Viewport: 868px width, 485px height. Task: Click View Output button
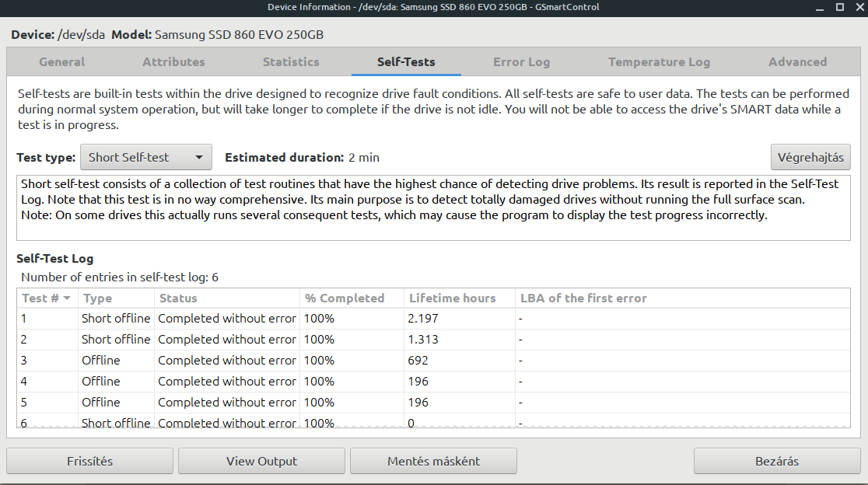click(x=261, y=461)
